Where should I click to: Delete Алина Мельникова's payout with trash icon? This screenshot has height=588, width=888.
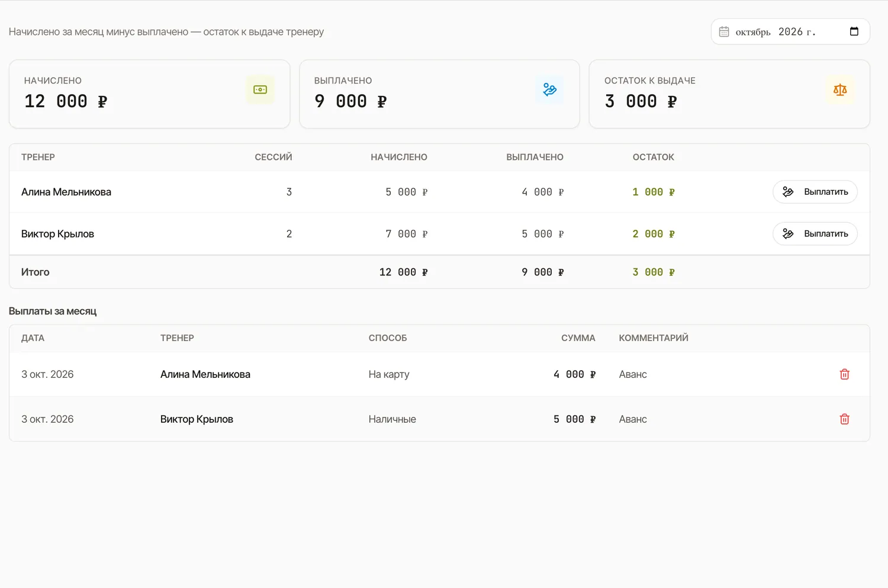pyautogui.click(x=844, y=374)
